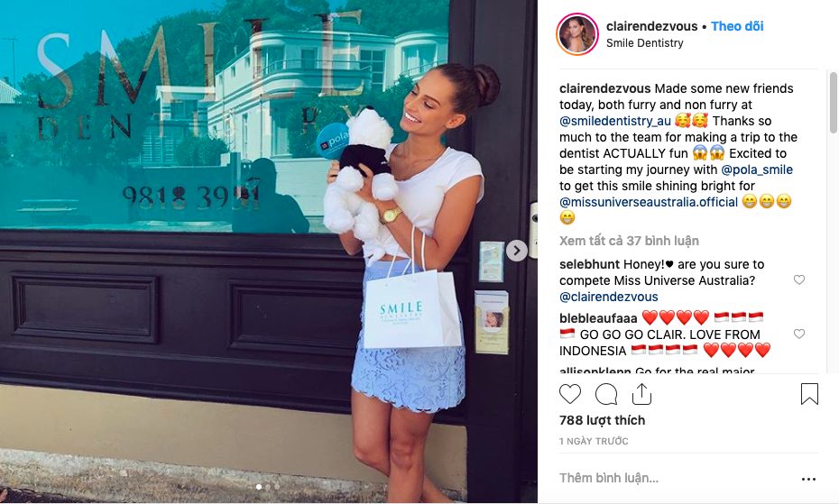Open @missuniverseaustralia.official profile link
Screen dimensions: 839x504
pyautogui.click(x=649, y=202)
